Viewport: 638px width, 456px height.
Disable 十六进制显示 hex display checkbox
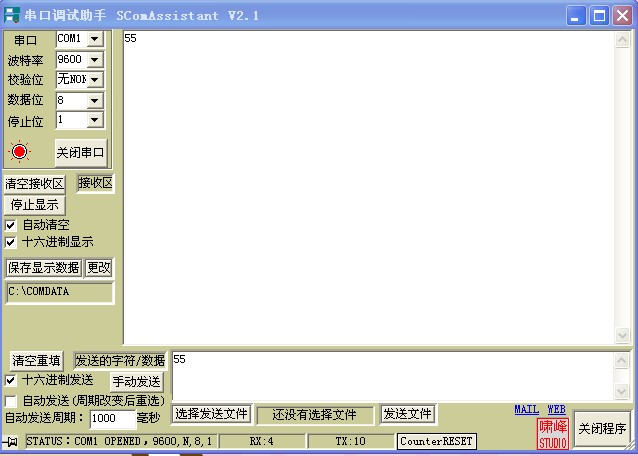pos(11,242)
